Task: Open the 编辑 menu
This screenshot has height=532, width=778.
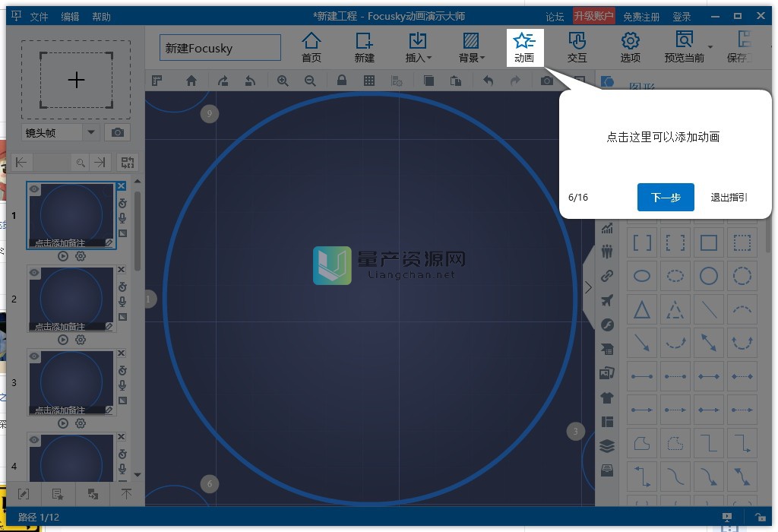Action: [x=70, y=17]
